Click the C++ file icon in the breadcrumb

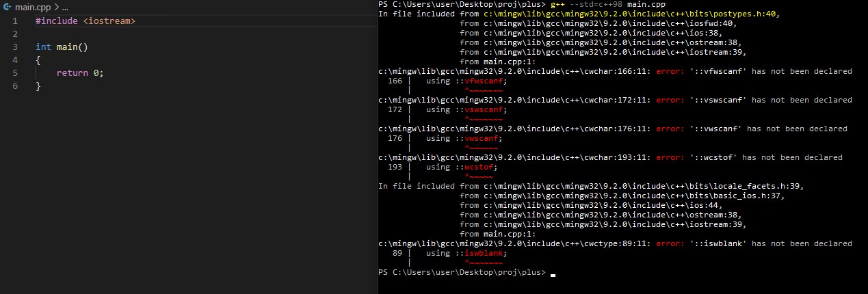pos(8,7)
